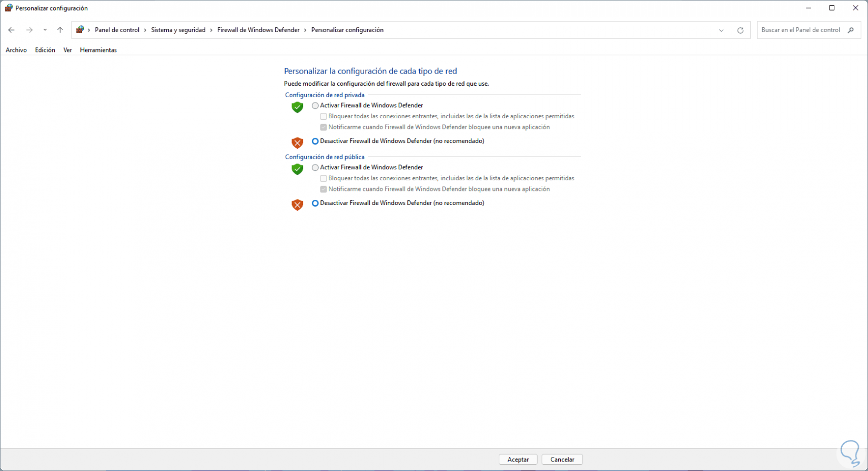Select Activar Firewall for private network
Screen dimensions: 868x471
click(315, 106)
